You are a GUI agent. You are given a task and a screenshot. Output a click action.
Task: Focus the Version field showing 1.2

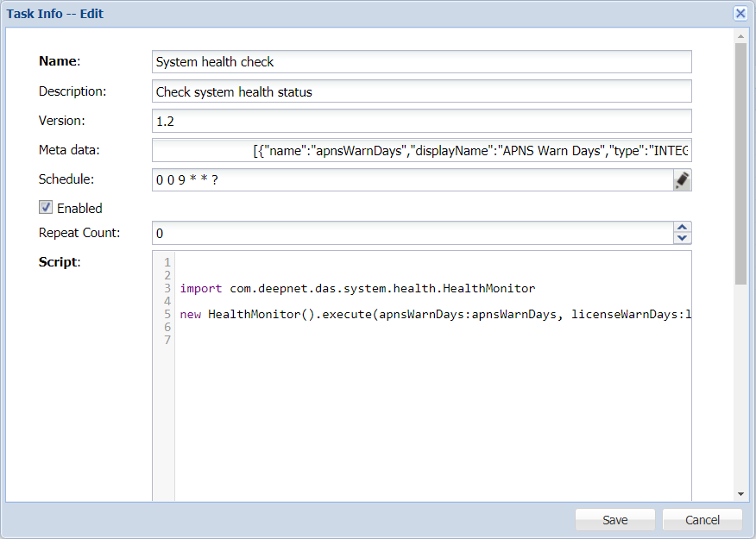(421, 121)
